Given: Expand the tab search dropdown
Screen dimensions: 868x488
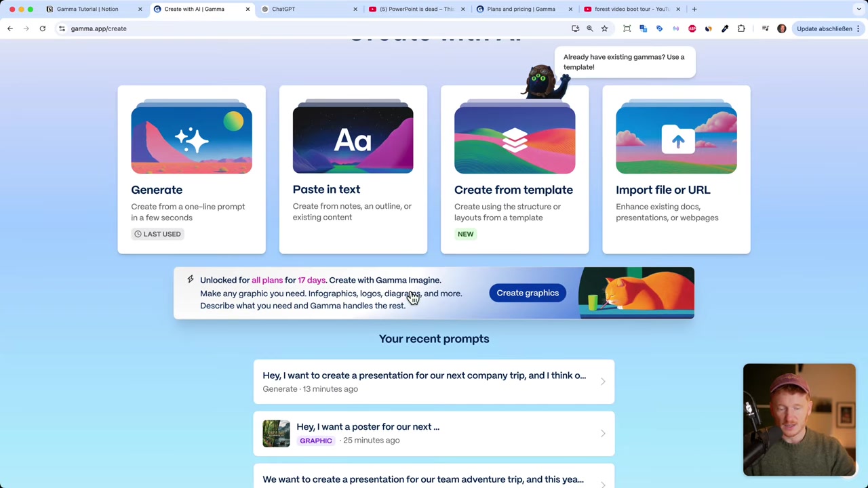Looking at the screenshot, I should coord(859,9).
